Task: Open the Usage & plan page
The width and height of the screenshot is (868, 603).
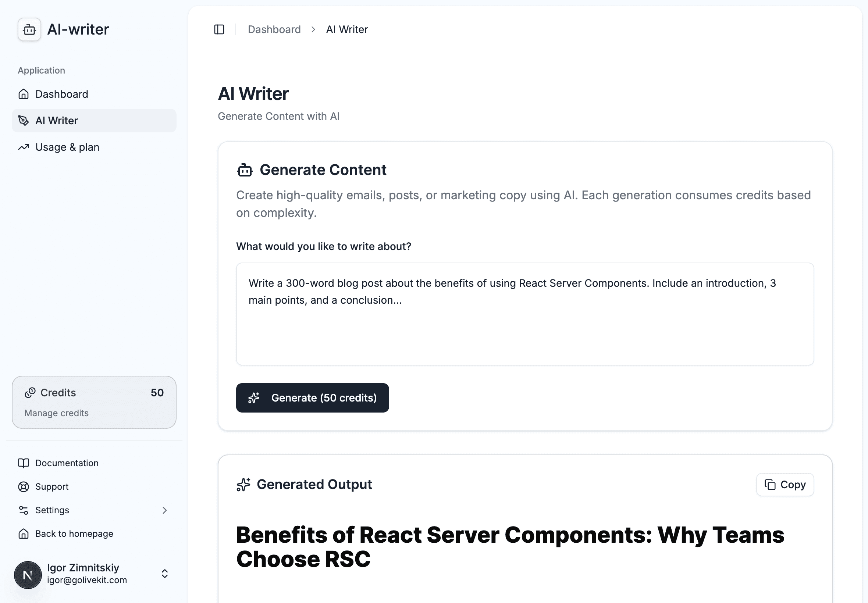Action: pos(94,147)
